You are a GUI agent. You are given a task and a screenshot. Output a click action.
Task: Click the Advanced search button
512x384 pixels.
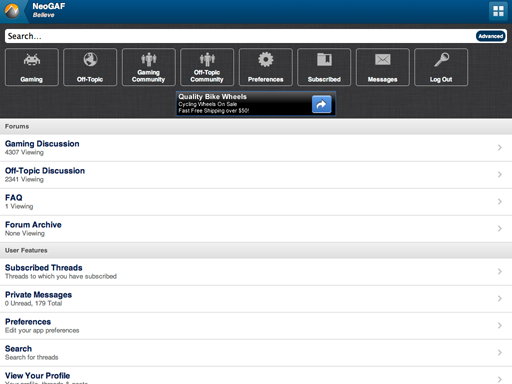coord(490,36)
